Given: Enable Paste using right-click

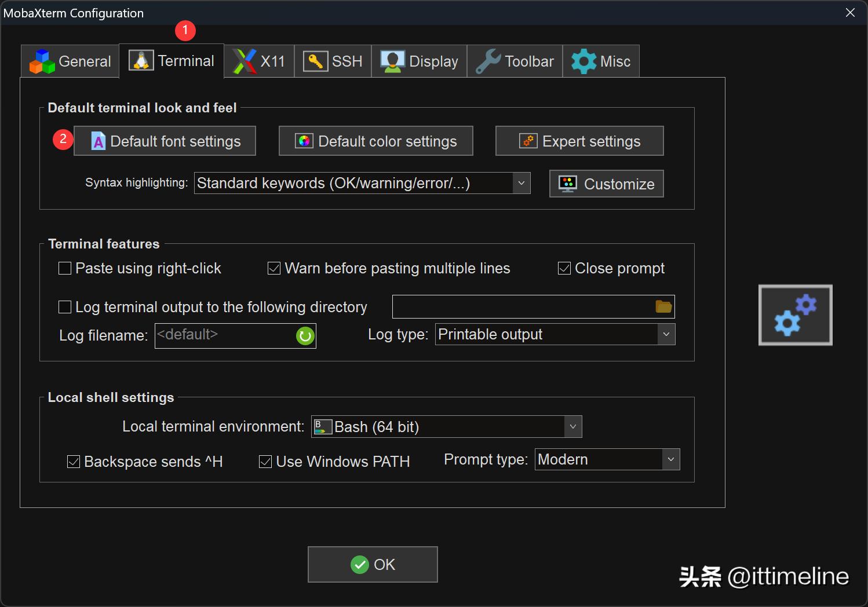Looking at the screenshot, I should tap(65, 268).
